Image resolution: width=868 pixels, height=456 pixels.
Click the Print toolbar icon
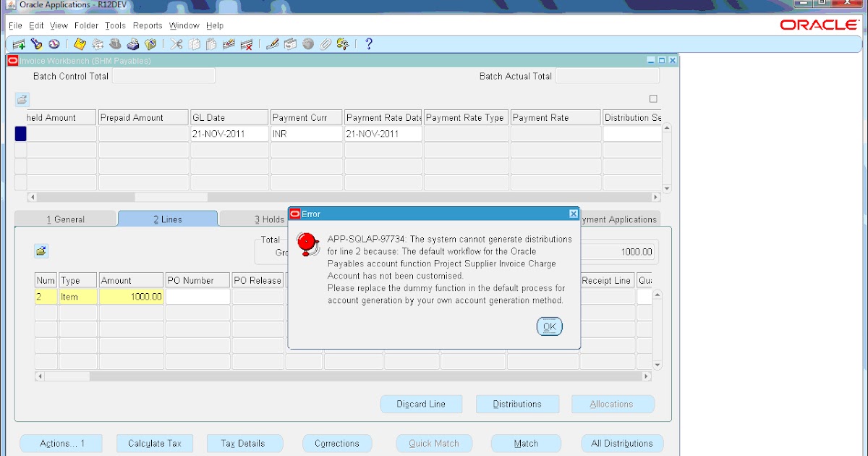[x=133, y=44]
